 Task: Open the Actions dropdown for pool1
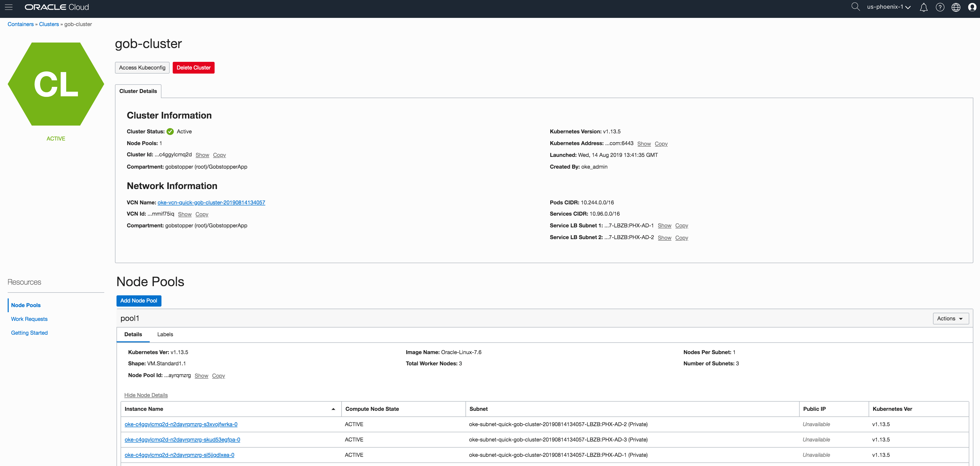click(951, 318)
